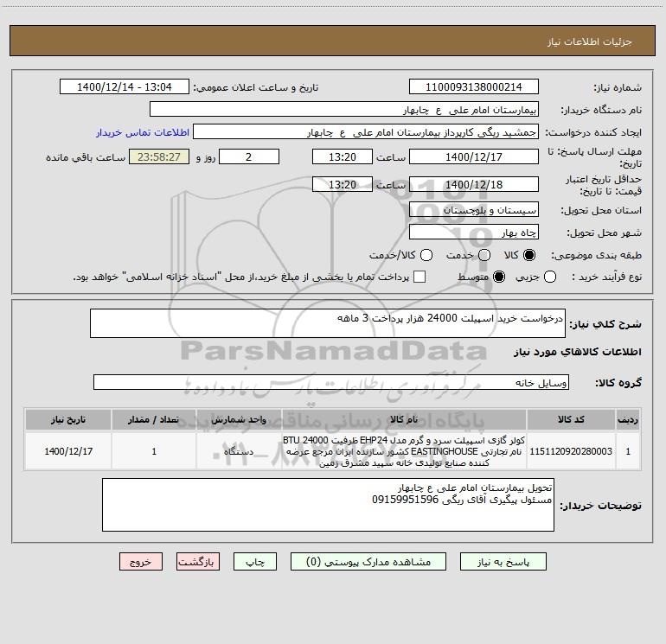666x644 pixels.
Task: Click the تاریخ نیاز column header
Action: tap(68, 419)
